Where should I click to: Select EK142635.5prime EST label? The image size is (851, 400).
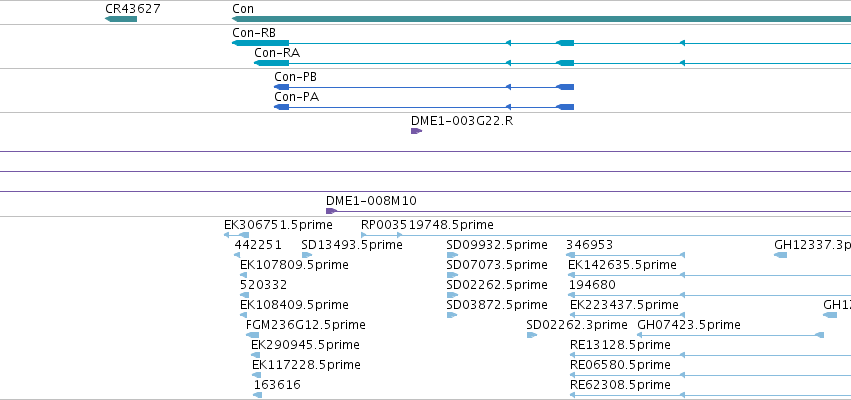(x=623, y=265)
